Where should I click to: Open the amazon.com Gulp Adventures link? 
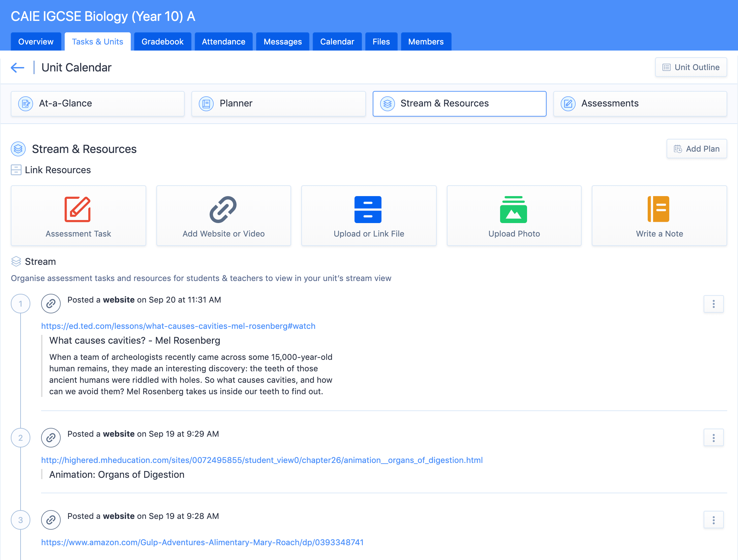[202, 542]
